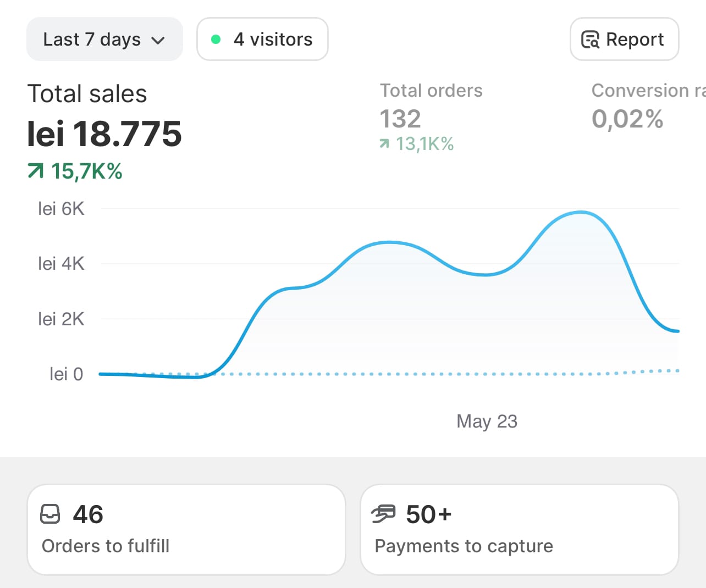
Task: Click the highest peak on the sales chart
Action: (x=580, y=212)
